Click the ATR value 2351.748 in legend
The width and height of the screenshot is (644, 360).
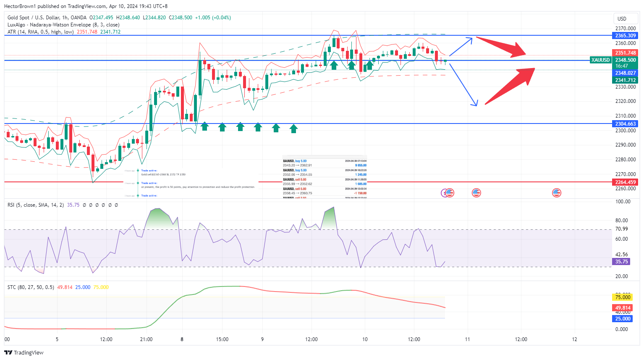pos(87,32)
